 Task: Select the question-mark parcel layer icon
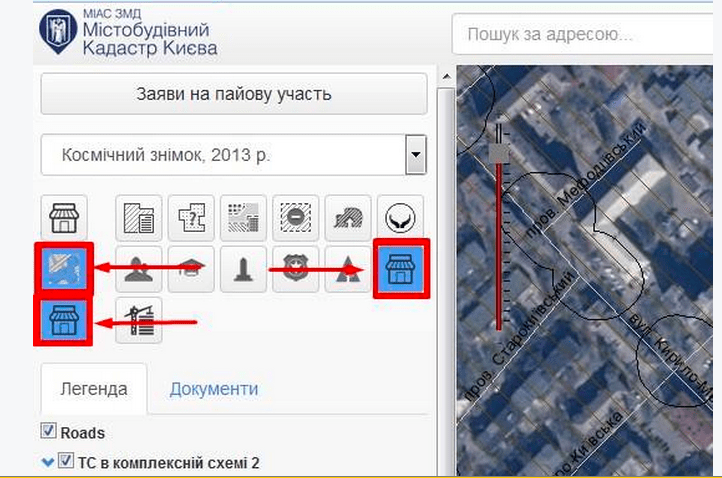point(191,217)
